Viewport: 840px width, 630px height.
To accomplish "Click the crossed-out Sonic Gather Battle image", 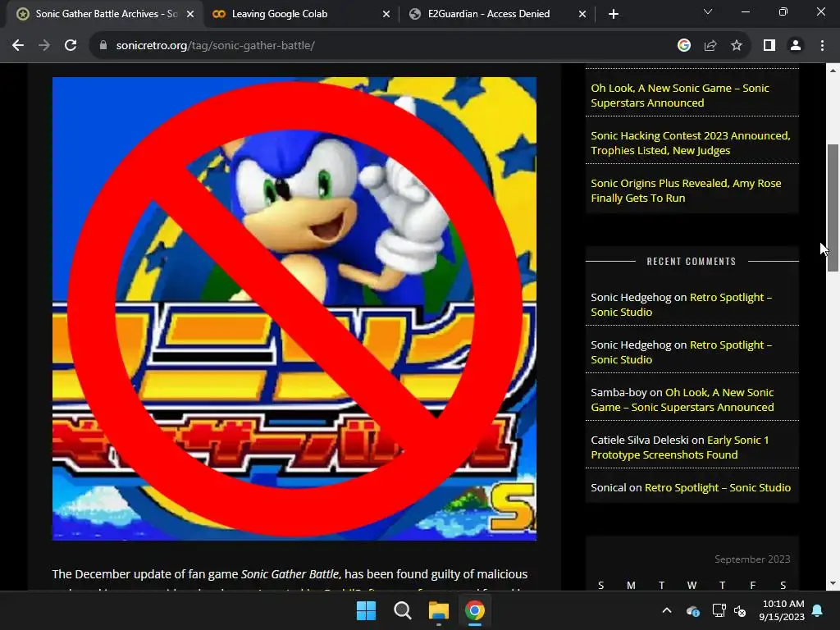I will coord(294,308).
